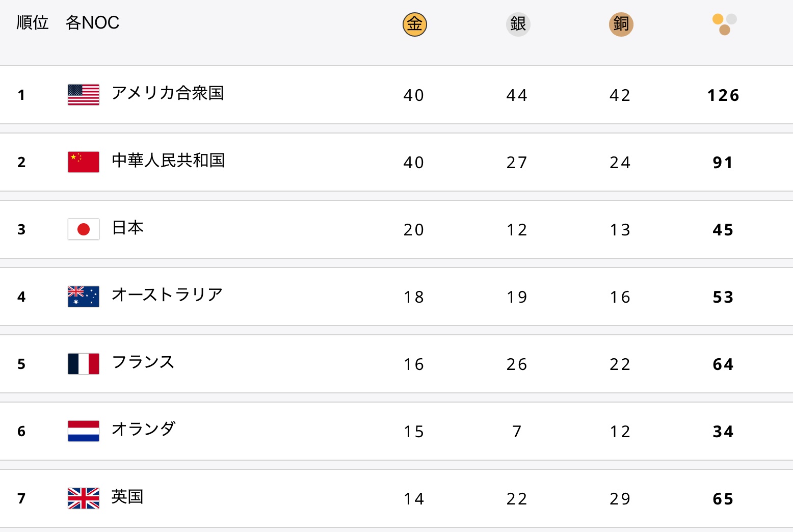The image size is (793, 532).
Task: Click the Australia flag icon
Action: [x=84, y=297]
